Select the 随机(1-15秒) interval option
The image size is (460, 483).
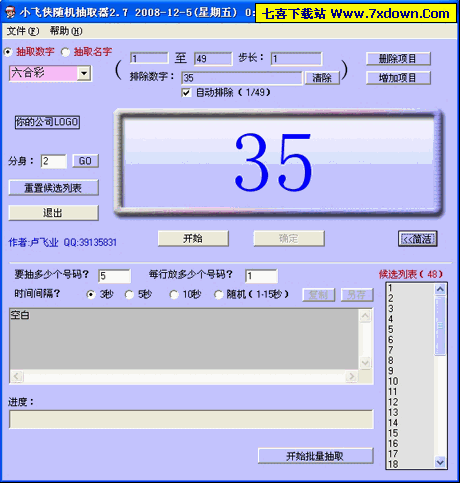[218, 294]
